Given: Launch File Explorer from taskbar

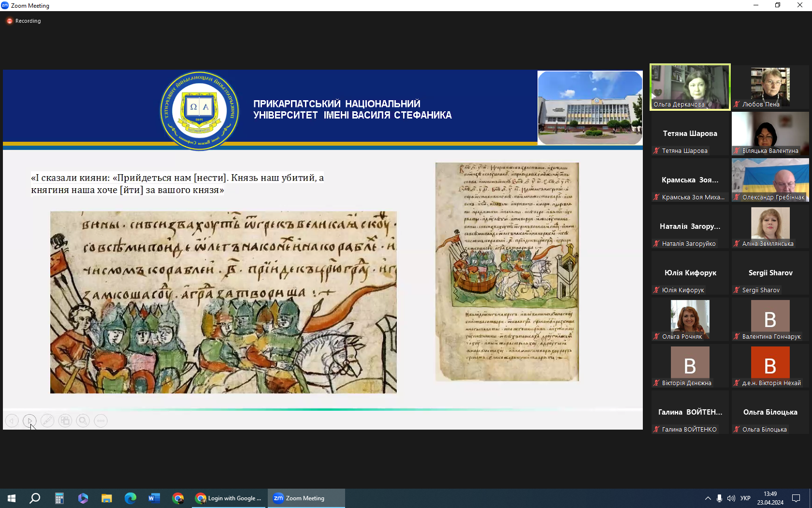Looking at the screenshot, I should pos(106,498).
